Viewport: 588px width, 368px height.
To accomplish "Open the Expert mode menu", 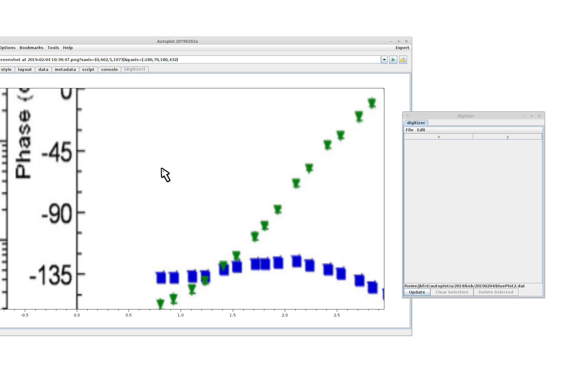I will (x=402, y=48).
